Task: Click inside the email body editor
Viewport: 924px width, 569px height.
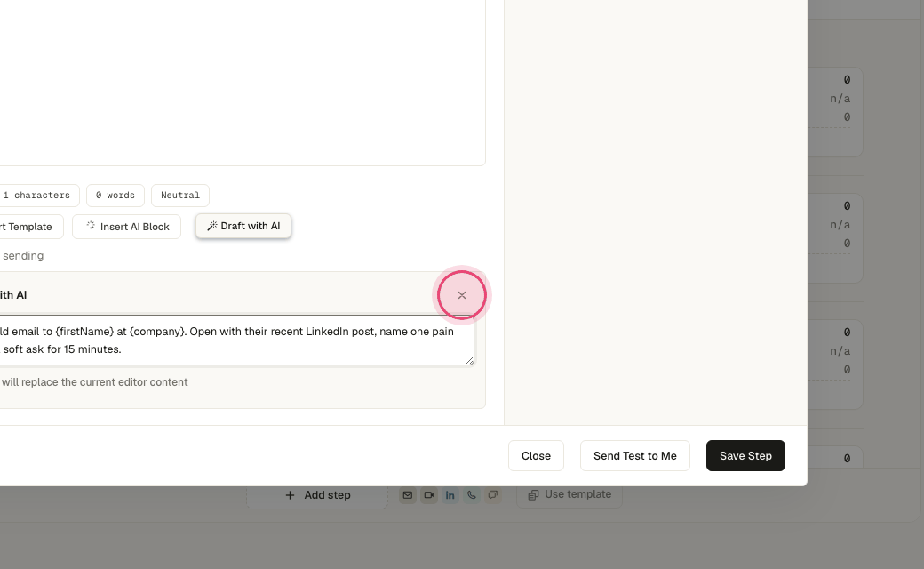Action: coord(242,83)
